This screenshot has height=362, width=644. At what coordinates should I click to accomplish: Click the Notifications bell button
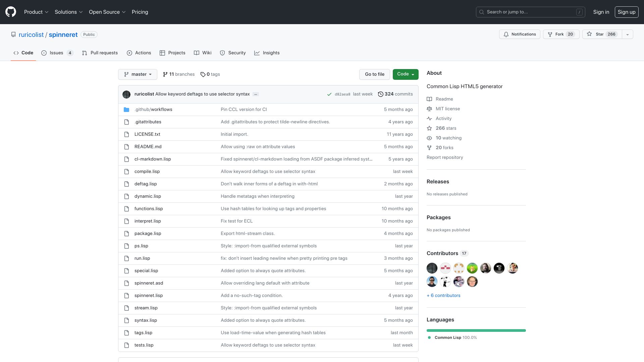(520, 34)
